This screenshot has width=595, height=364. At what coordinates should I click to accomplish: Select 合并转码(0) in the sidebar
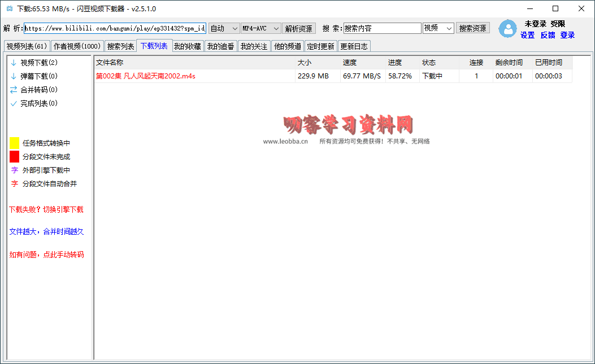[x=39, y=90]
